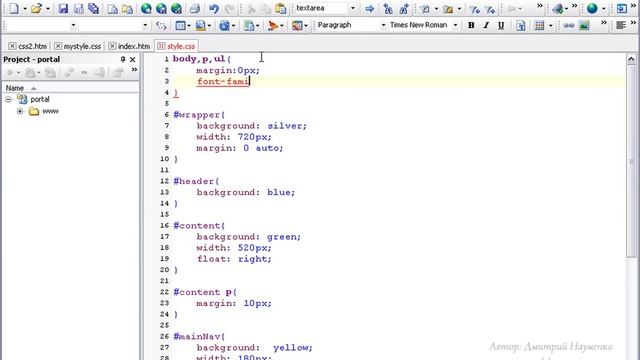
Task: Click the Find Next binoculars icon
Action: click(404, 8)
